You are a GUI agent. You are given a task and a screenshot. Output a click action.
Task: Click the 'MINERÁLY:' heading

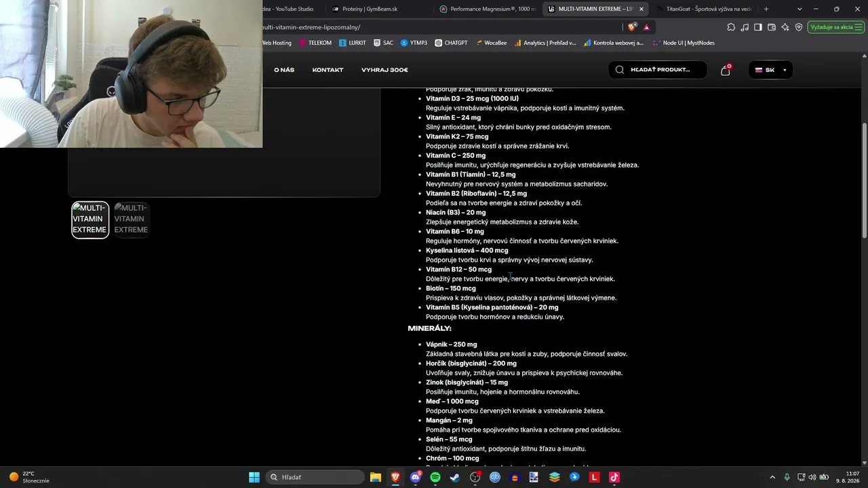tap(429, 328)
